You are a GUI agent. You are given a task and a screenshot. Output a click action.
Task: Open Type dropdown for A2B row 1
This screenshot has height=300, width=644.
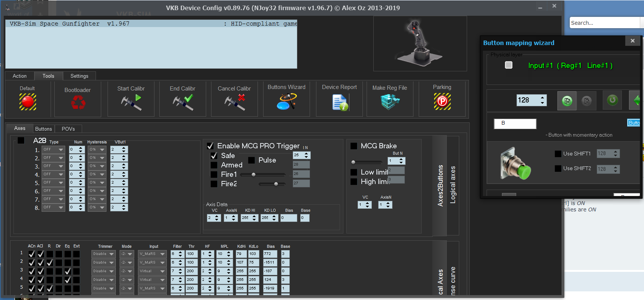click(x=53, y=149)
